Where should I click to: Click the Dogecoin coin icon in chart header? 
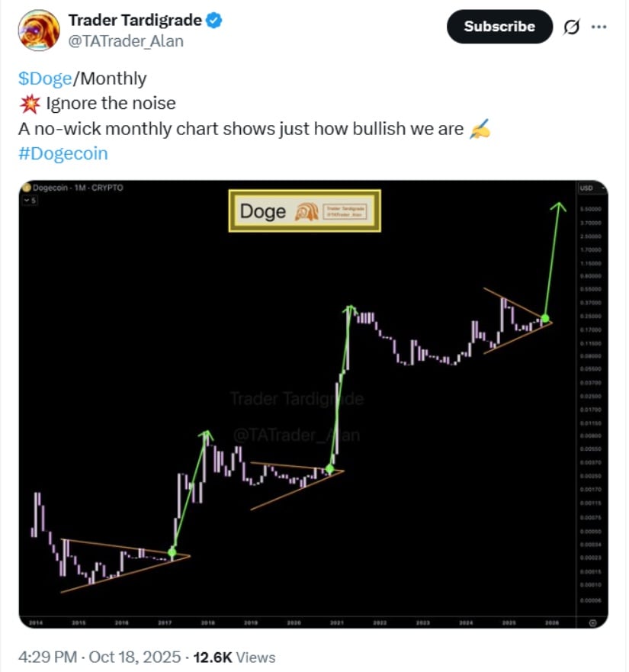(26, 188)
